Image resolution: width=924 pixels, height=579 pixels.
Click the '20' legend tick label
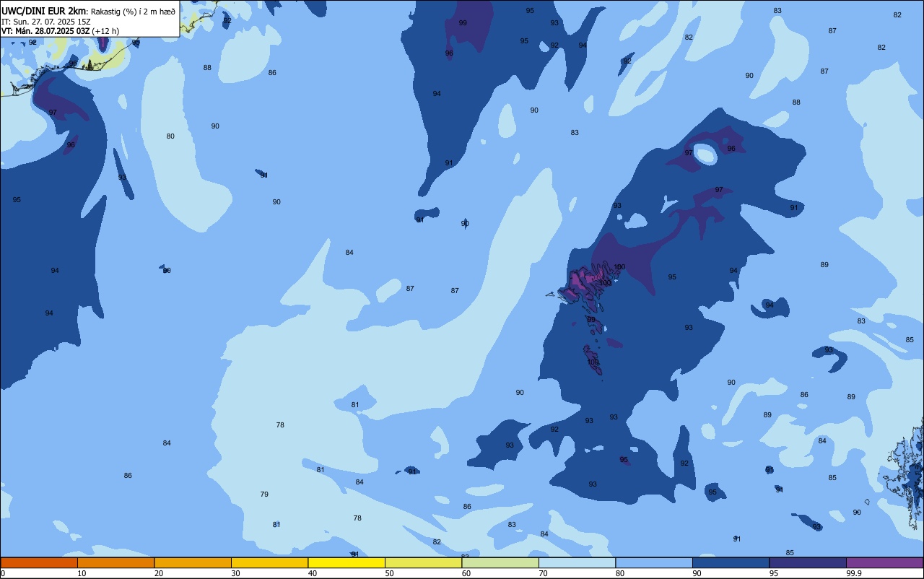tap(159, 573)
